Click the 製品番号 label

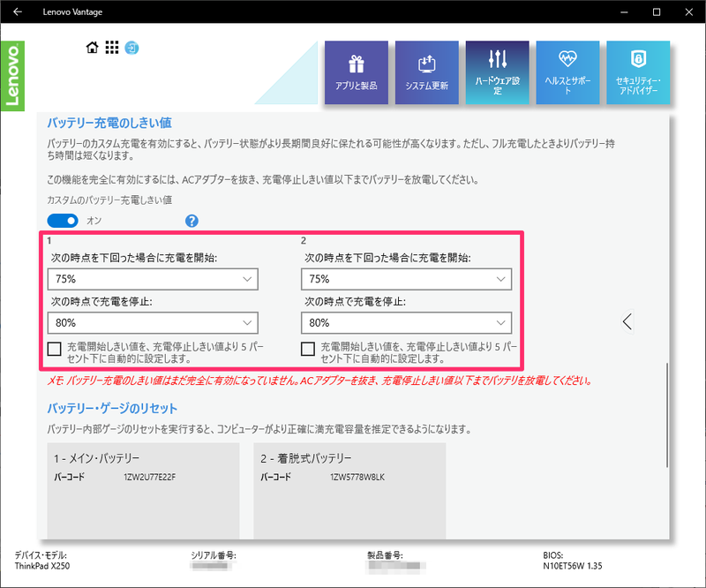point(386,555)
